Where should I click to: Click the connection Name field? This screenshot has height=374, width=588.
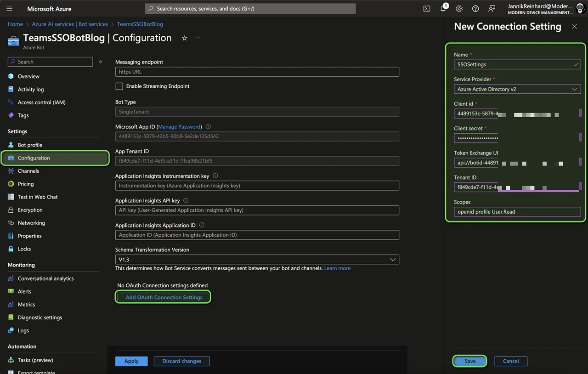(517, 65)
